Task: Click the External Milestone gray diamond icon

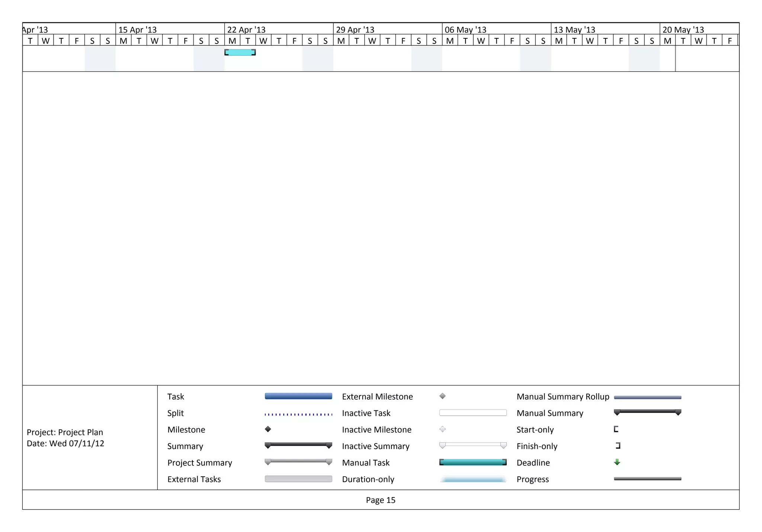Action: [442, 396]
